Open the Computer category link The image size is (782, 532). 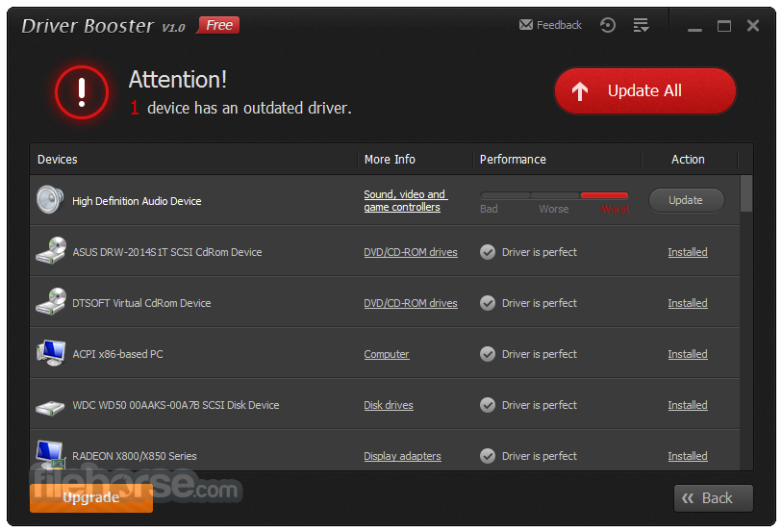click(x=387, y=354)
